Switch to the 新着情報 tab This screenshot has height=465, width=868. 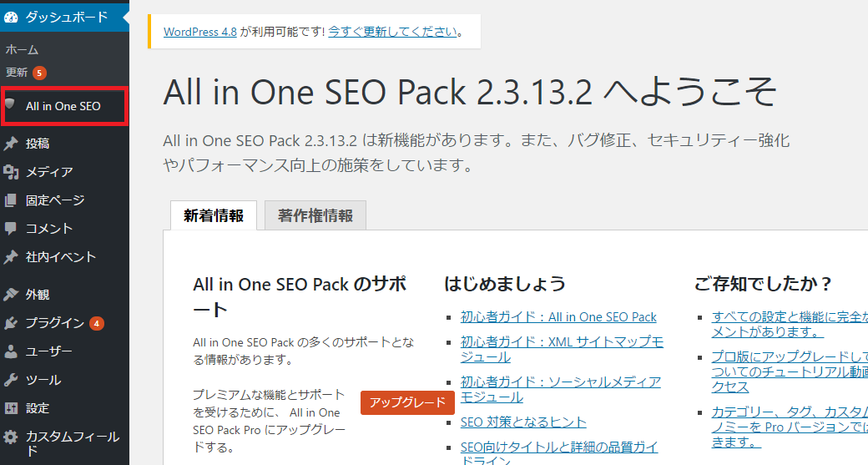pyautogui.click(x=214, y=215)
